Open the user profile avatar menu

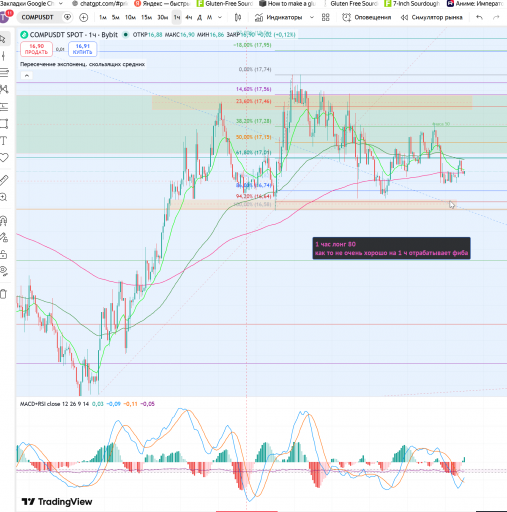pyautogui.click(x=5, y=17)
